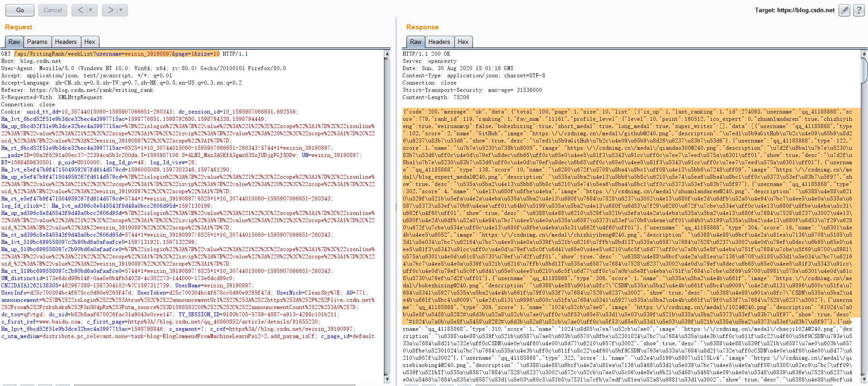Open the back history dropdown arrow
This screenshot has height=386, width=868.
[x=91, y=10]
